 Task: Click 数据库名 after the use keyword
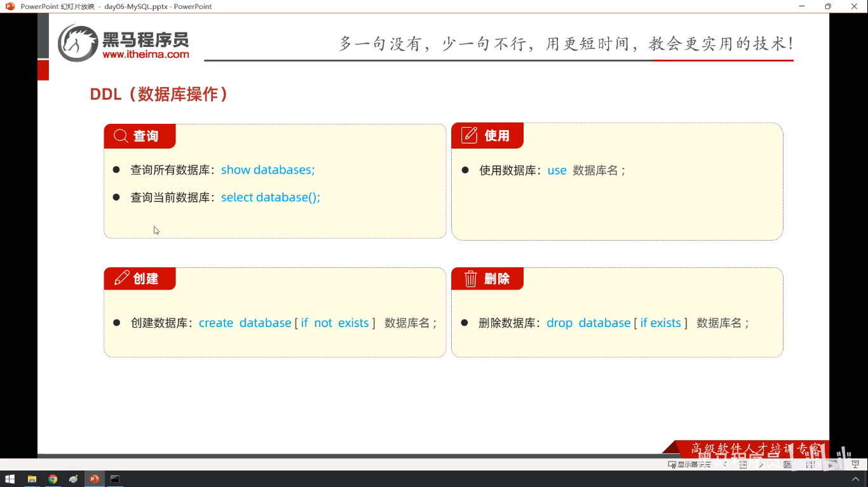point(595,170)
